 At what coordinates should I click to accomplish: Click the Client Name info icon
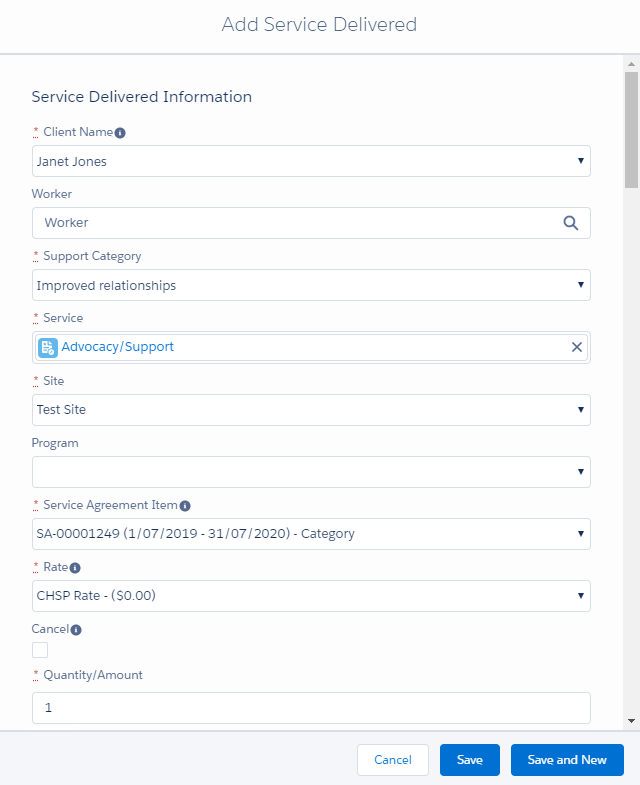[120, 133]
